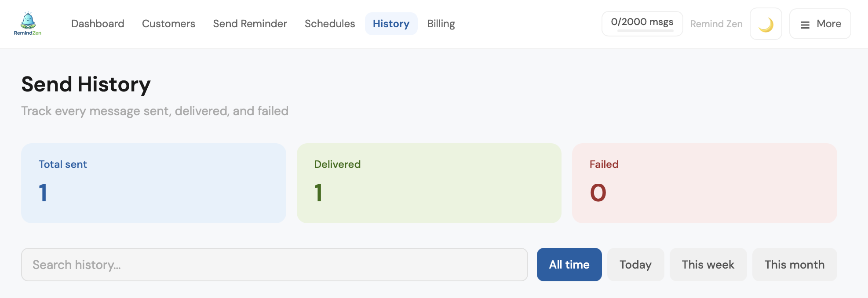Filter history by Today
Viewport: 868px width, 298px height.
click(635, 265)
